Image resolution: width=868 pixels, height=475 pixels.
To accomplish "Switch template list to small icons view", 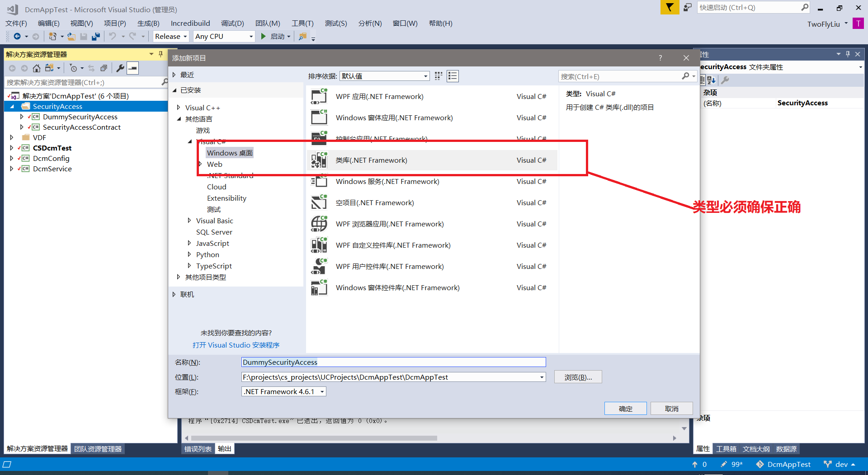I will click(x=439, y=76).
